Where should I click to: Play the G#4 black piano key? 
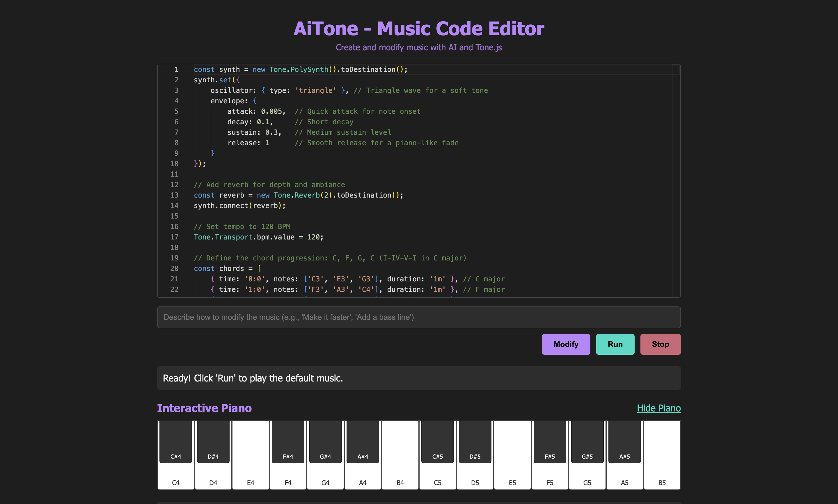tap(325, 441)
